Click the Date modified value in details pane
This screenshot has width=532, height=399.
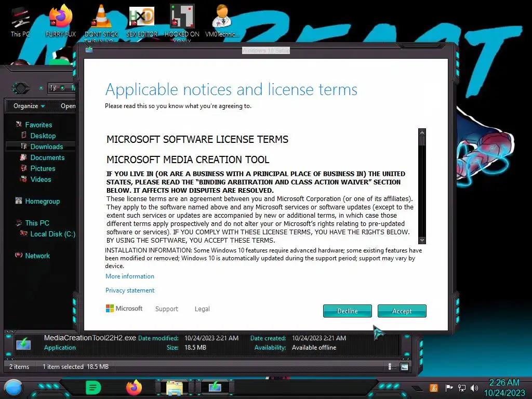[211, 338]
